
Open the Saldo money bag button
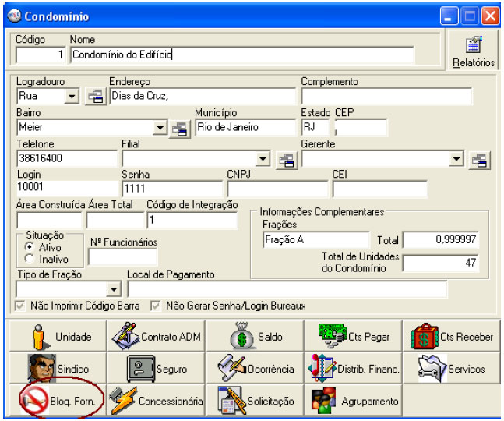click(255, 336)
